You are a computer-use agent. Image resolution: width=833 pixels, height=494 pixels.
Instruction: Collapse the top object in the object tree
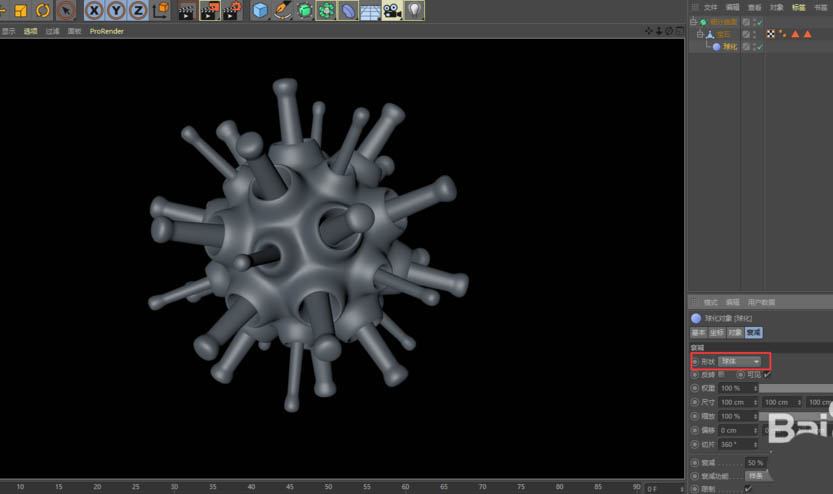pyautogui.click(x=692, y=21)
